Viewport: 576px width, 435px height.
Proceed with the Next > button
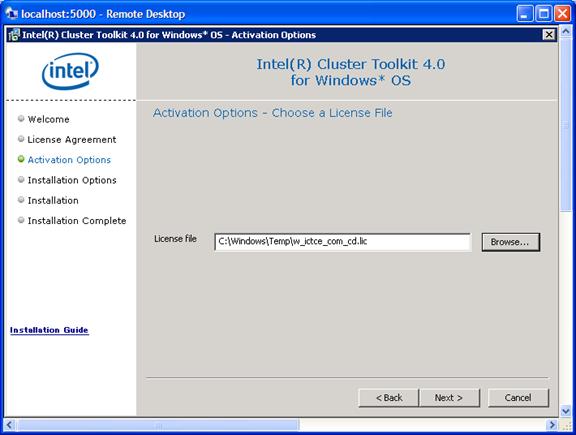[x=449, y=398]
